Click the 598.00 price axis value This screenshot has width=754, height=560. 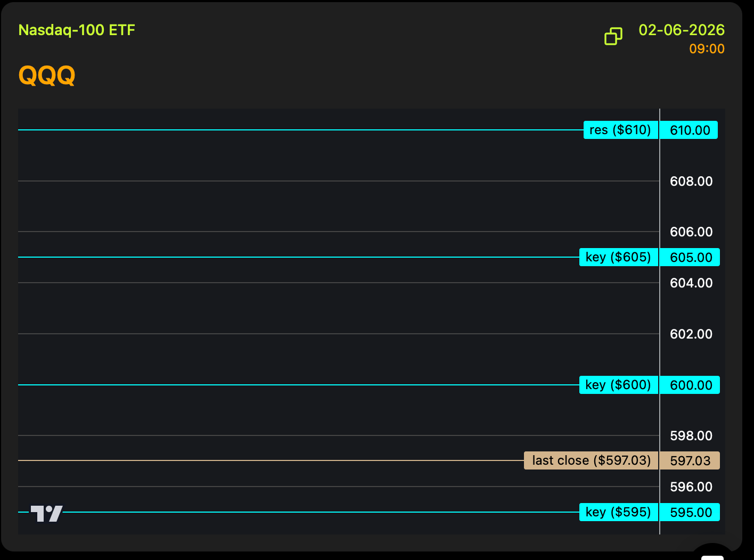click(x=691, y=436)
